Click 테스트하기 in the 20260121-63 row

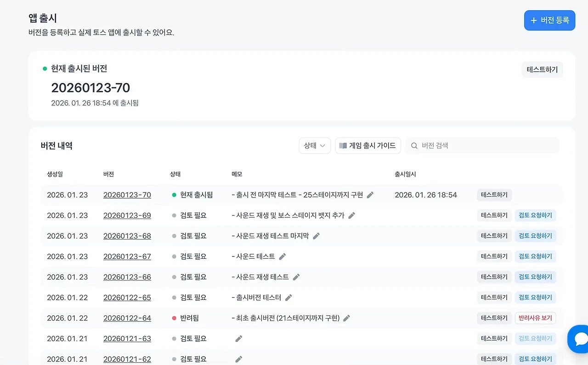[494, 339]
